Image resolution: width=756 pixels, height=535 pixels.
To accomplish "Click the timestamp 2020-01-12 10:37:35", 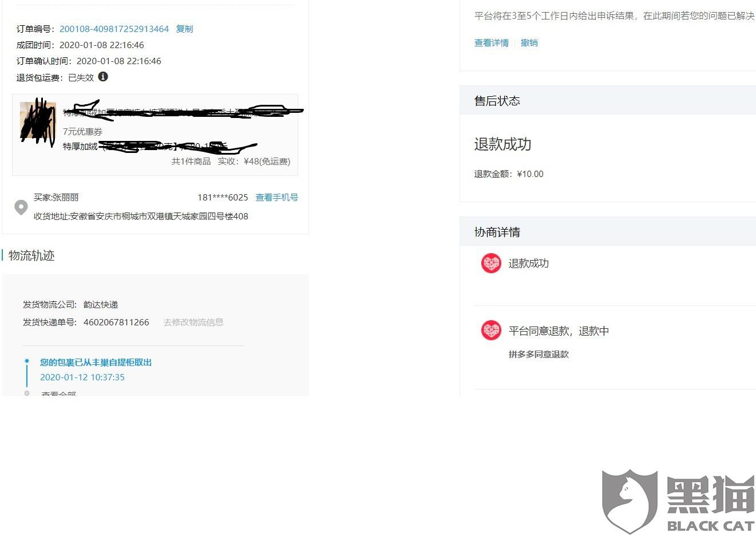I will click(82, 377).
